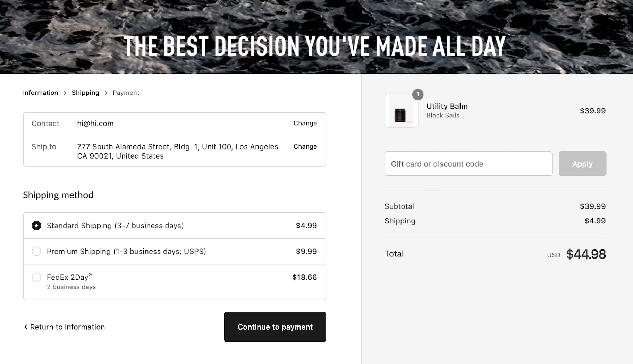This screenshot has width=633, height=364.
Task: Select Standard Shipping radio button
Action: click(x=36, y=226)
